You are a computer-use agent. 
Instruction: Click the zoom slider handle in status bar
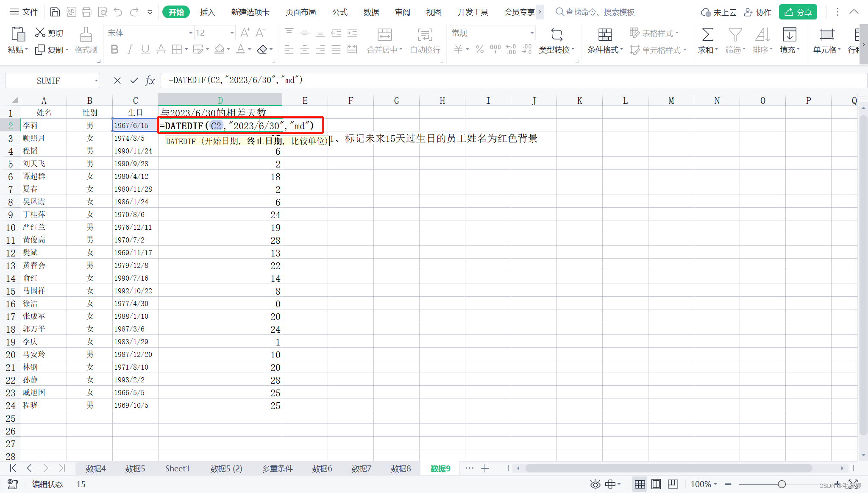[782, 484]
